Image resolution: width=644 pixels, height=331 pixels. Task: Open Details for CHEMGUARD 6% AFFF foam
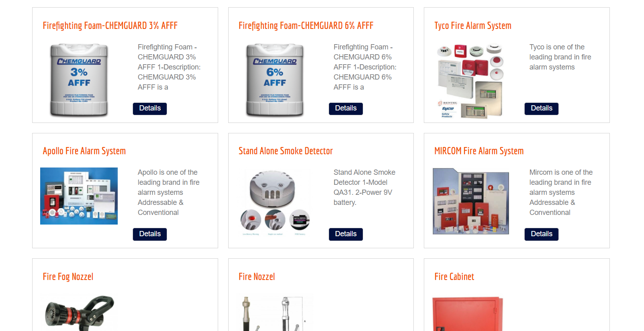click(346, 108)
